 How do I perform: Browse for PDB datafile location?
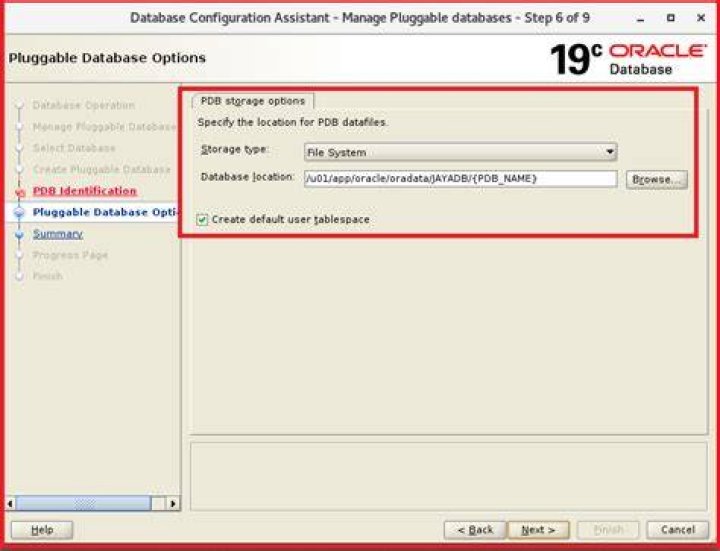click(x=657, y=180)
